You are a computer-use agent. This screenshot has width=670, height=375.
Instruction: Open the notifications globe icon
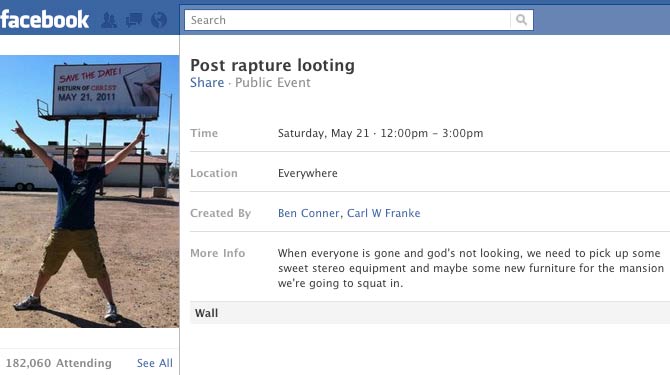(159, 20)
